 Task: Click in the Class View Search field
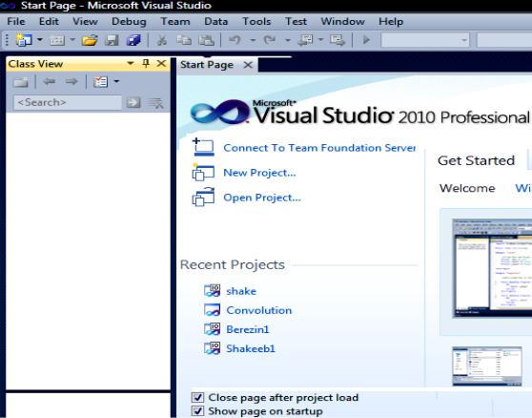coord(68,102)
